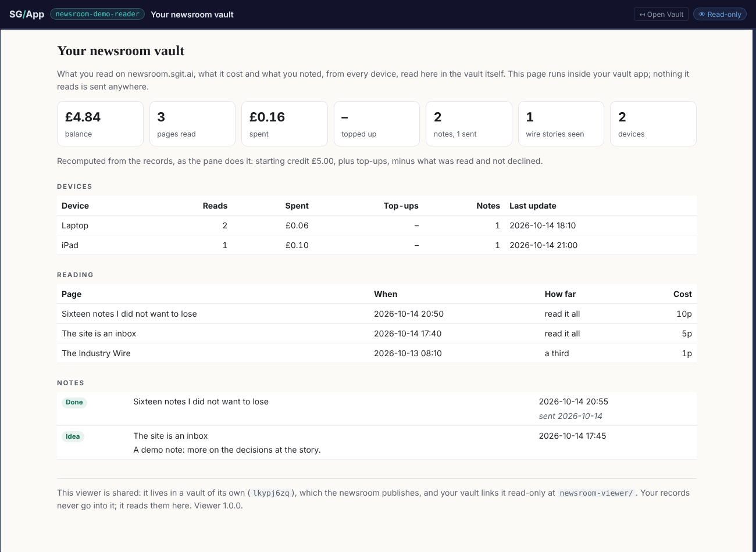Click the Reads column header
Screen dimensions: 756x552
tap(215, 206)
